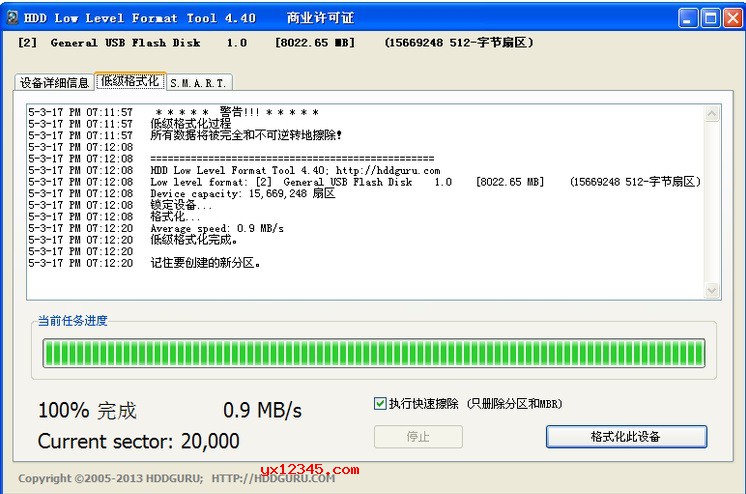Click '[8022.65 MB]' in device header
This screenshot has height=494, width=746.
click(315, 43)
